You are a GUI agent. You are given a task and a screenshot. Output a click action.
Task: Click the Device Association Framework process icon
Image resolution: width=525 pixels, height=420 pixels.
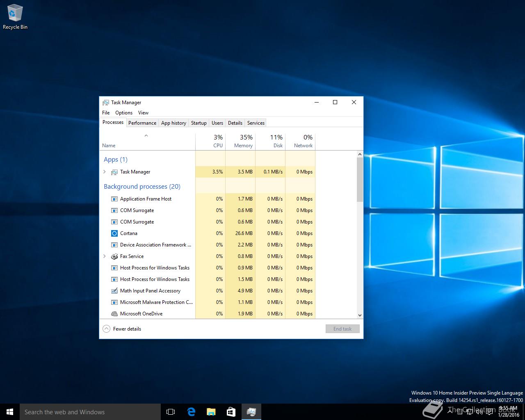click(x=114, y=245)
